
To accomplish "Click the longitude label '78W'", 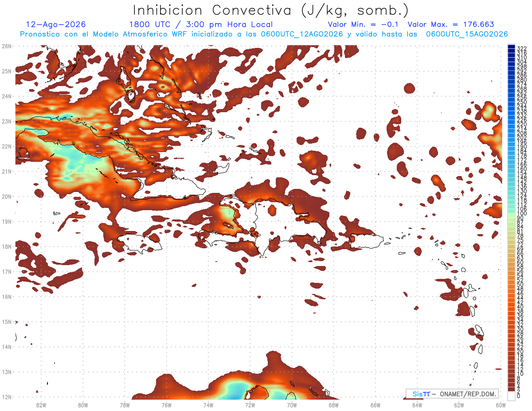I will pyautogui.click(x=125, y=405).
